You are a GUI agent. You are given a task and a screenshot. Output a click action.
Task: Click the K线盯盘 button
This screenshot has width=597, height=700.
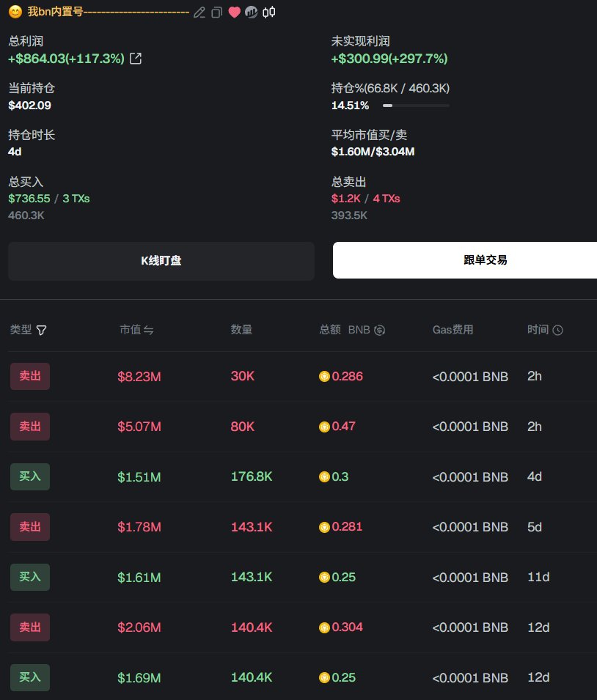coord(161,261)
